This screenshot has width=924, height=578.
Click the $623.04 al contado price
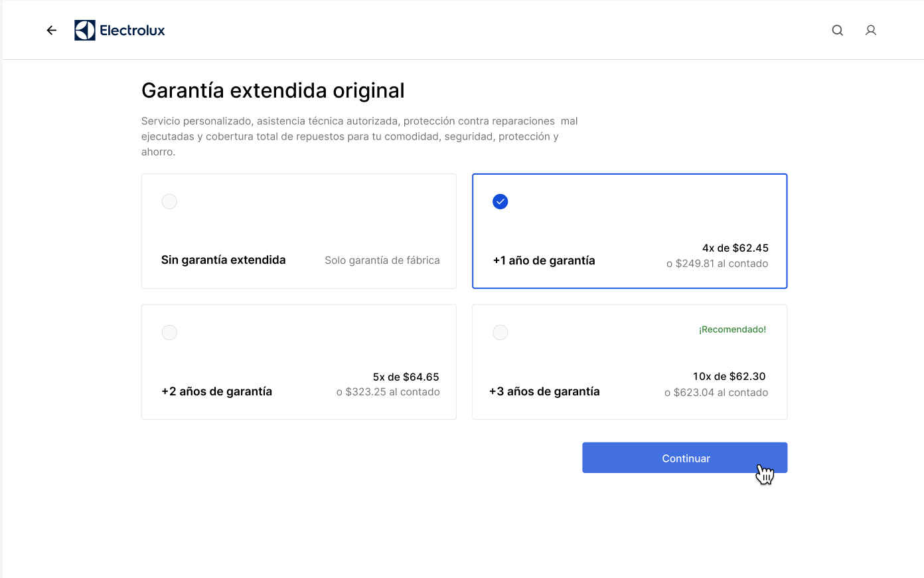[717, 392]
